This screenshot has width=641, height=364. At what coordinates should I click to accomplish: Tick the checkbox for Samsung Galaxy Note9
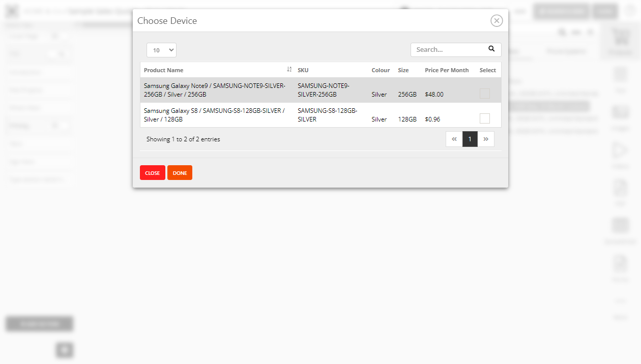tap(485, 94)
